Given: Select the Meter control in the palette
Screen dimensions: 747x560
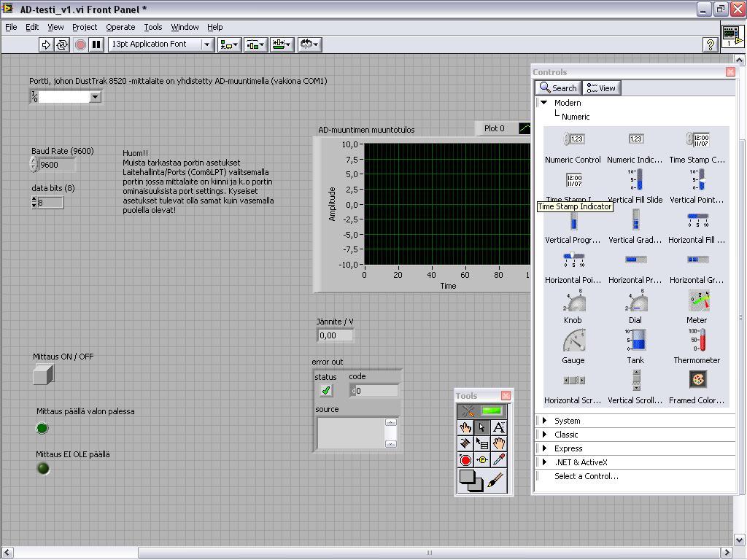Looking at the screenshot, I should click(x=697, y=307).
